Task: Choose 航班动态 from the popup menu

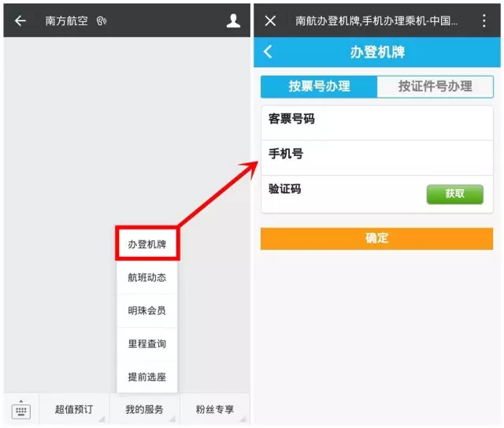Action: pos(147,277)
